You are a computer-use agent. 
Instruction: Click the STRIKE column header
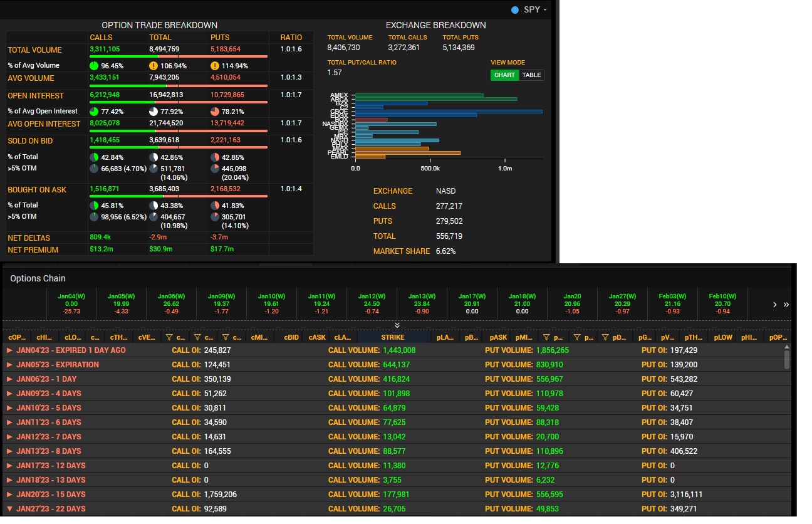pyautogui.click(x=393, y=337)
